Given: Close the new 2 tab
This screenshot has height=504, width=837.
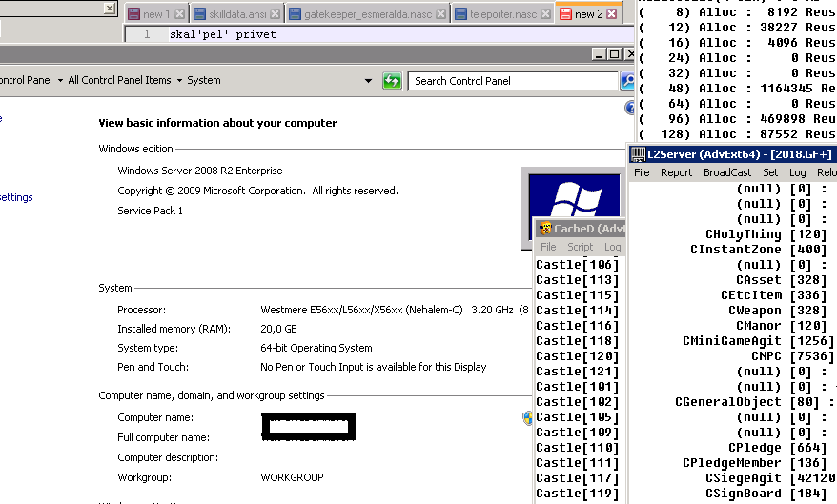Looking at the screenshot, I should click(612, 14).
